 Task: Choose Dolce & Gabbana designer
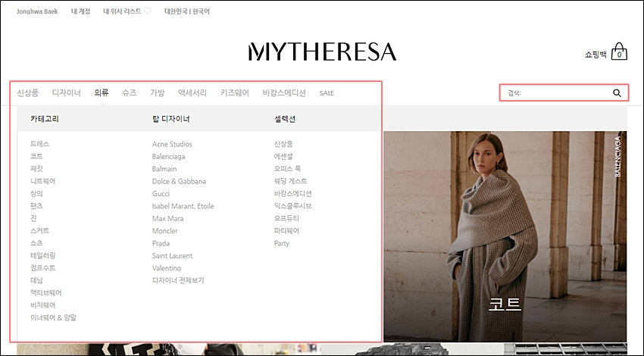coord(179,181)
